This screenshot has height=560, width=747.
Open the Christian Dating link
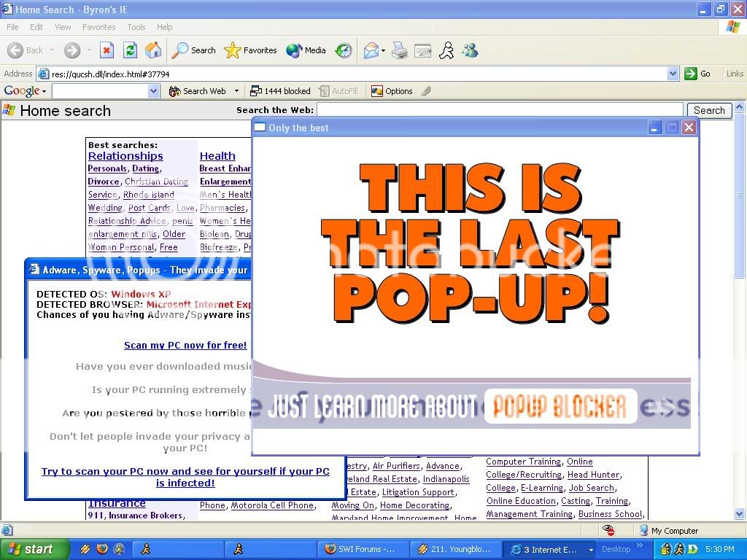156,182
